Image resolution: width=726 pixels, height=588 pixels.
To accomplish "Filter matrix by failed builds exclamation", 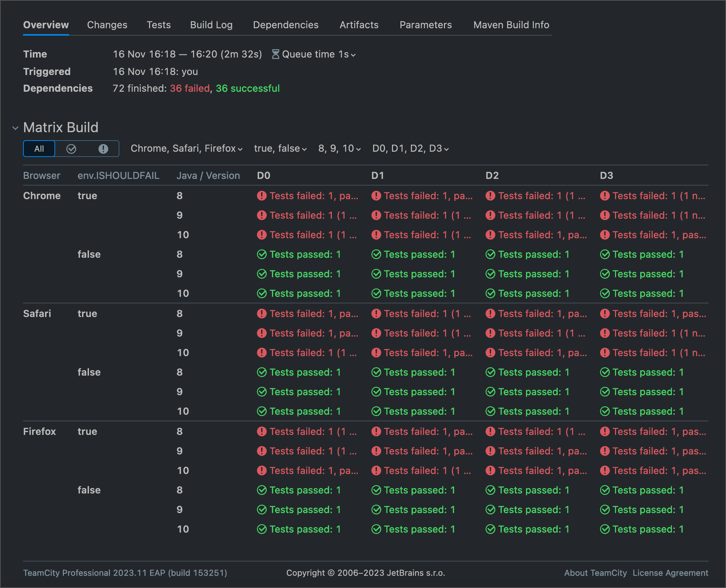I will coord(103,149).
